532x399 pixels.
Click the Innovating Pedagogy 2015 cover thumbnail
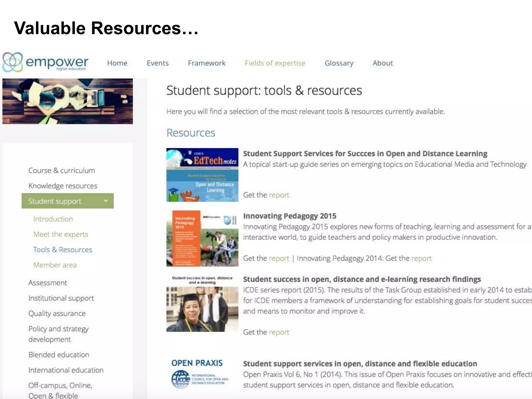202,238
